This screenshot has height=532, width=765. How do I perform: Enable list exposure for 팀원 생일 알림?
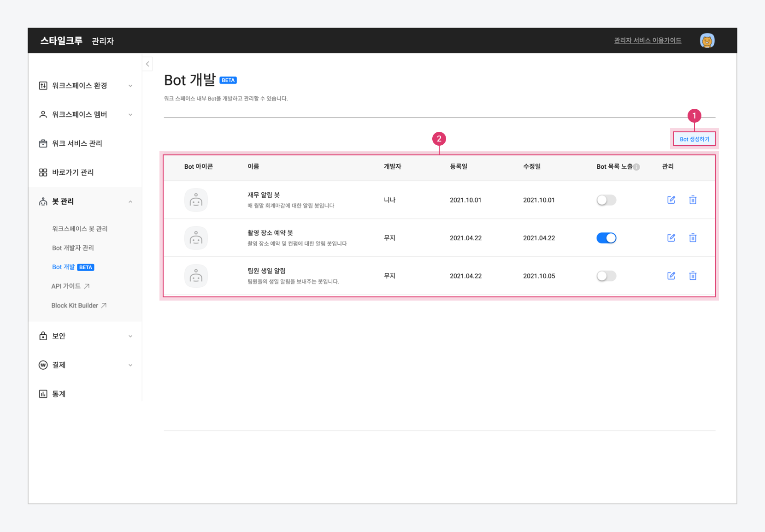pos(606,276)
